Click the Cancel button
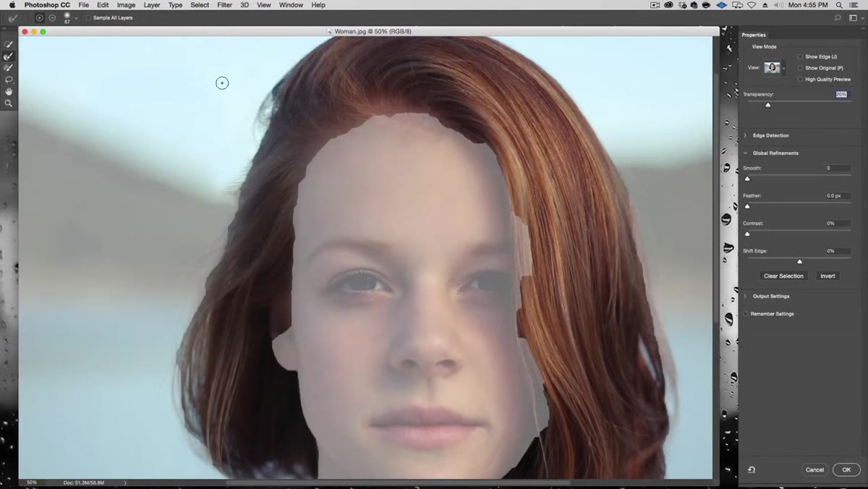 tap(814, 469)
